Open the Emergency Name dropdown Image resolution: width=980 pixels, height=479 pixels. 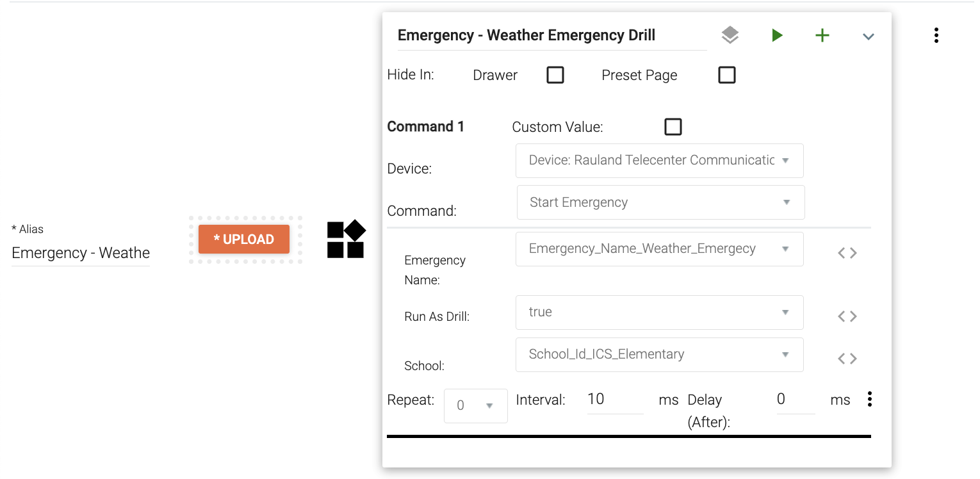pyautogui.click(x=660, y=249)
